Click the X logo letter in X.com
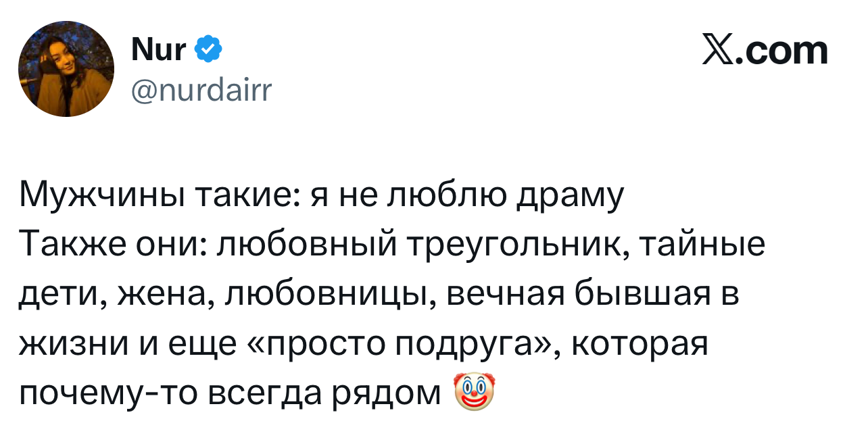This screenshot has height=444, width=868. tap(719, 51)
